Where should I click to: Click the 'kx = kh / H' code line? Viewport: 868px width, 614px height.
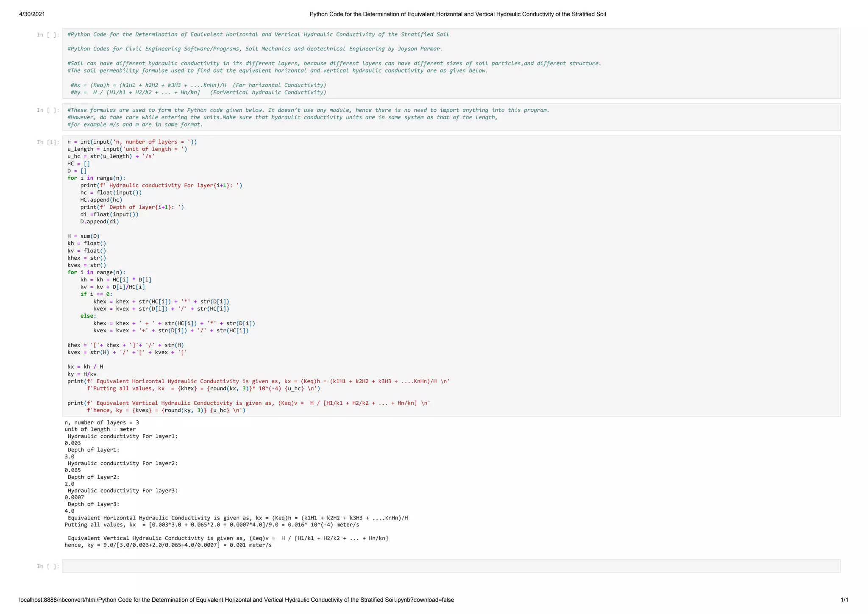(85, 367)
